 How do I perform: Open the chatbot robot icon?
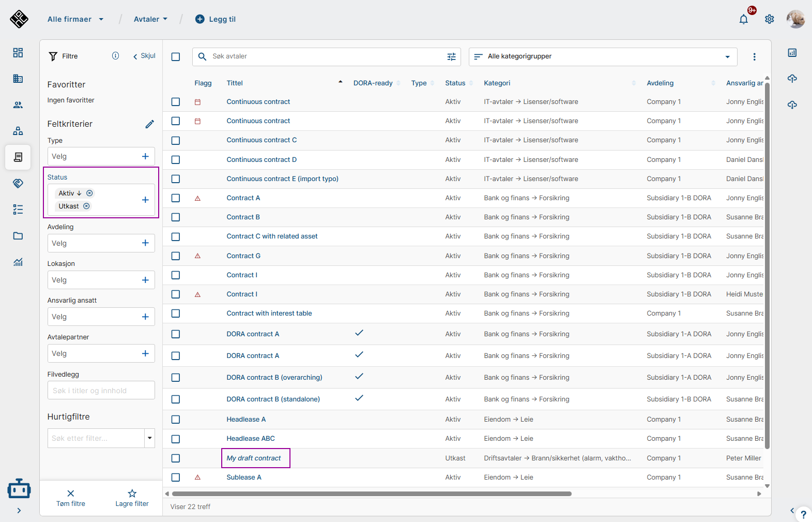tap(19, 488)
